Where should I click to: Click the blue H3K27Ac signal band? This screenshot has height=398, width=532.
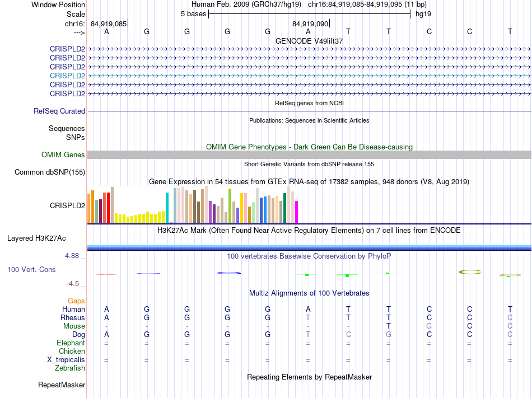309,247
